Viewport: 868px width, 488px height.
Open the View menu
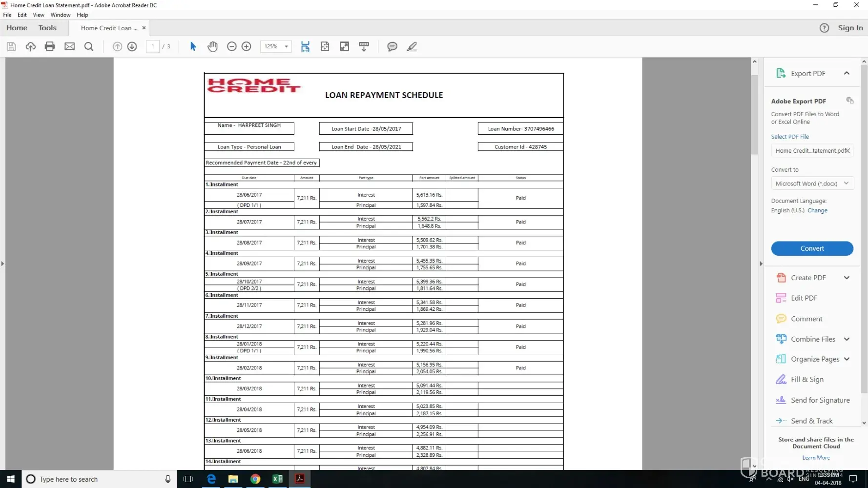39,15
